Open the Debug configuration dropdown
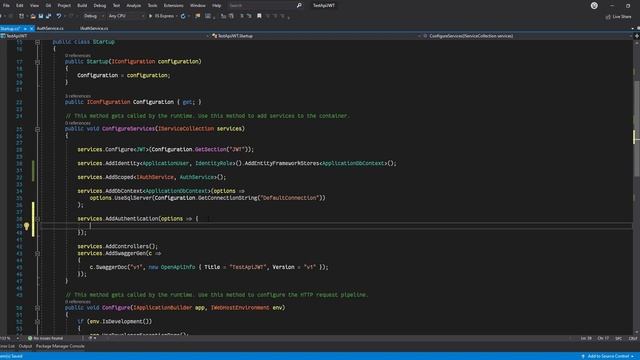640x360 pixels. (x=93, y=16)
